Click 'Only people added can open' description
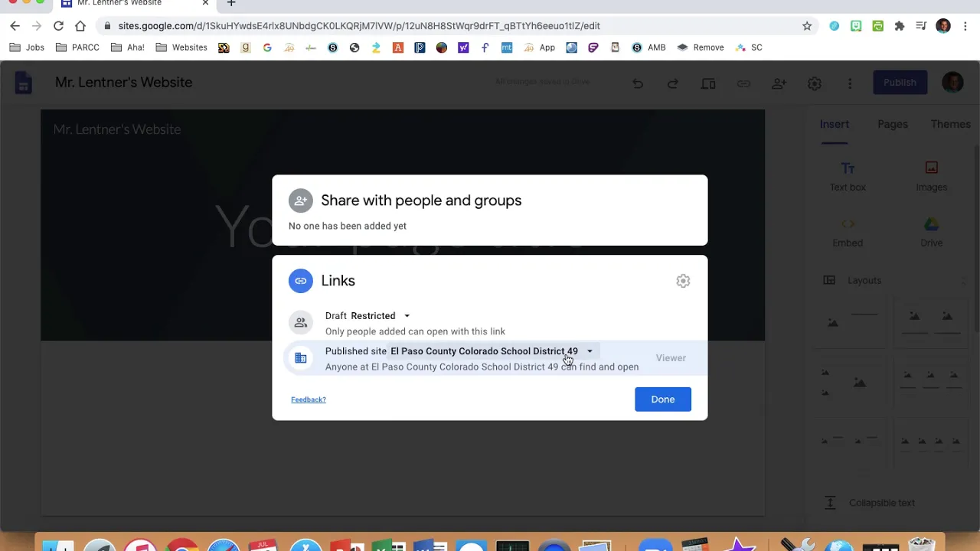 (x=415, y=332)
